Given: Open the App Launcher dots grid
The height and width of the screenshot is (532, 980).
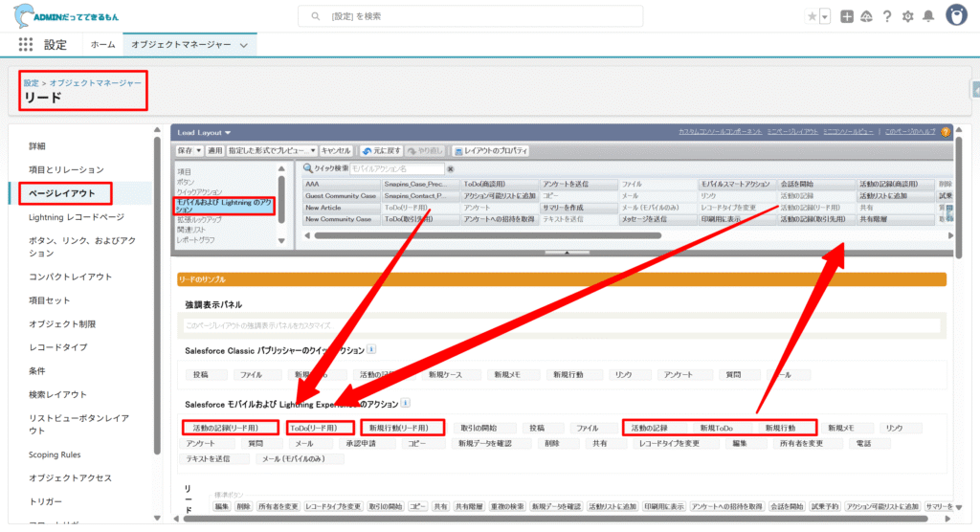Looking at the screenshot, I should coord(26,44).
